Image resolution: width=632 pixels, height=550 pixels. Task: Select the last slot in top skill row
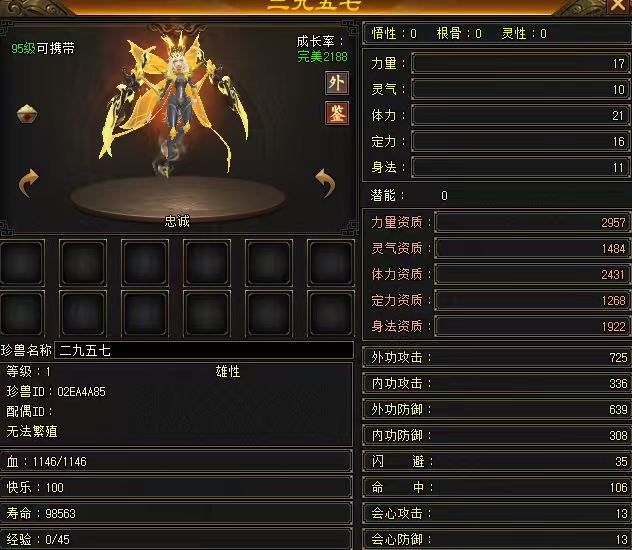(331, 262)
